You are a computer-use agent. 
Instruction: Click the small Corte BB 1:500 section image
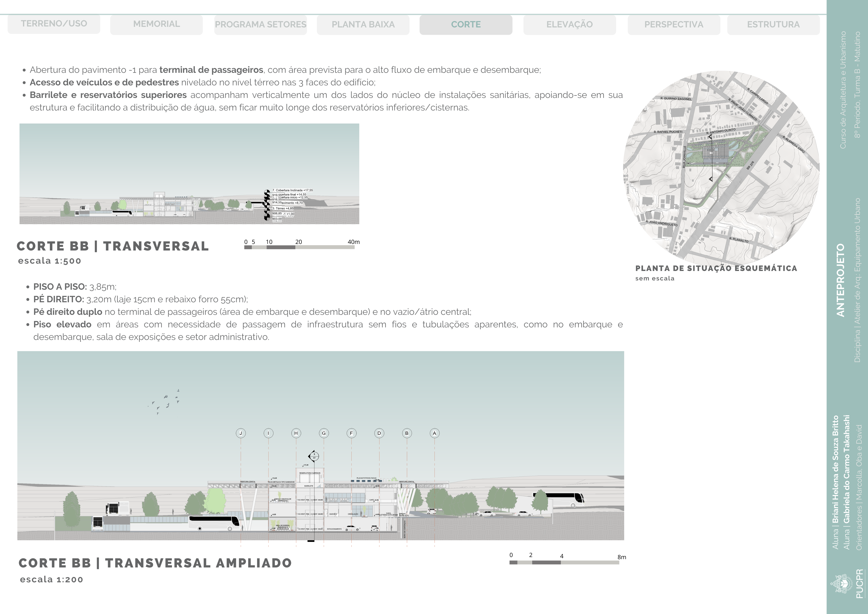pos(189,173)
